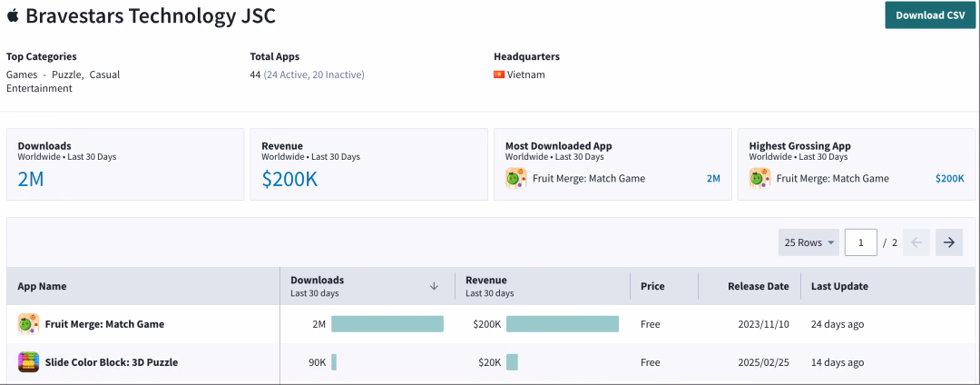Click Fruit Merge downloads bar in table
The image size is (980, 385).
387,324
